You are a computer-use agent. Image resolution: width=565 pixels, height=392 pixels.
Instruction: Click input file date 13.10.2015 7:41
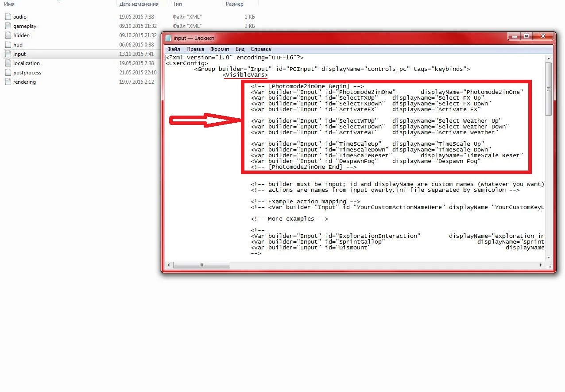(x=136, y=54)
